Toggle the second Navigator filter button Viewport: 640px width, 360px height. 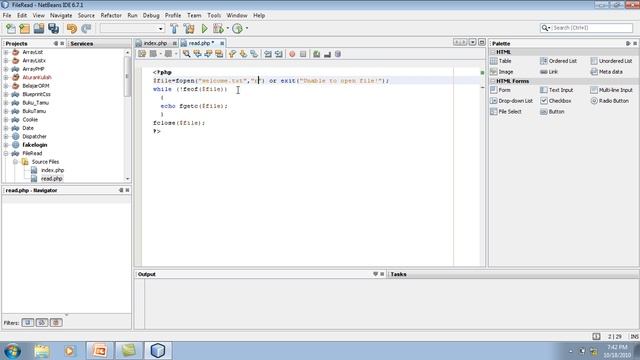coord(42,322)
